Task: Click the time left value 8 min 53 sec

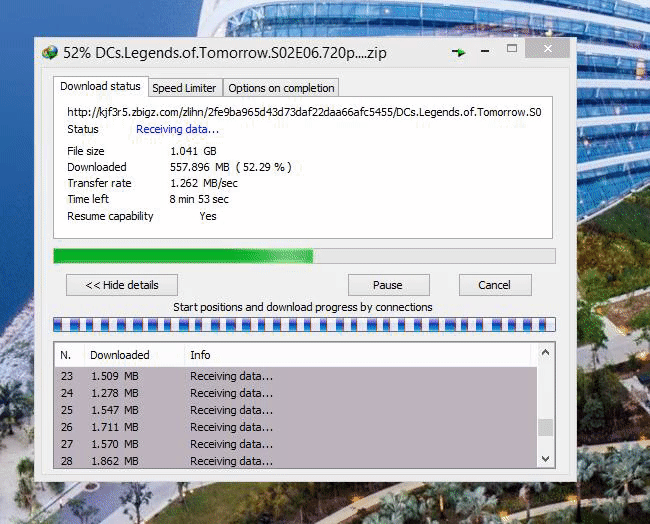Action: point(199,199)
